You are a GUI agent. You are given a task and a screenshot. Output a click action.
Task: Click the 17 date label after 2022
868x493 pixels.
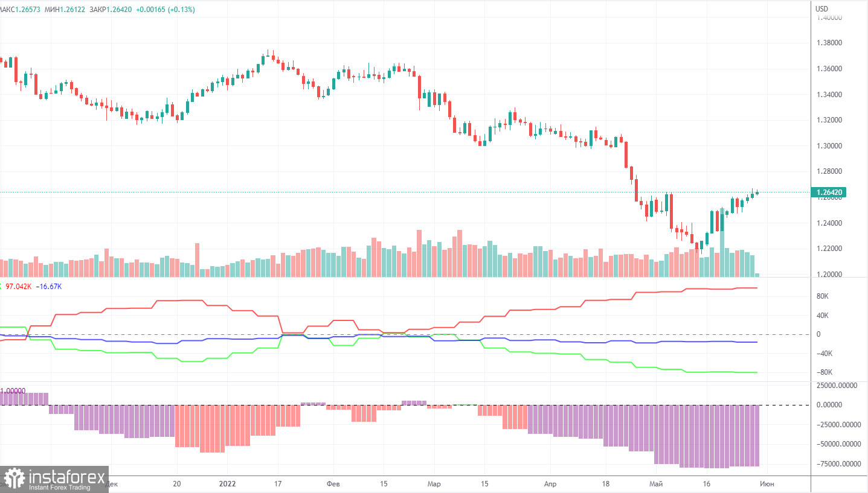pyautogui.click(x=278, y=484)
